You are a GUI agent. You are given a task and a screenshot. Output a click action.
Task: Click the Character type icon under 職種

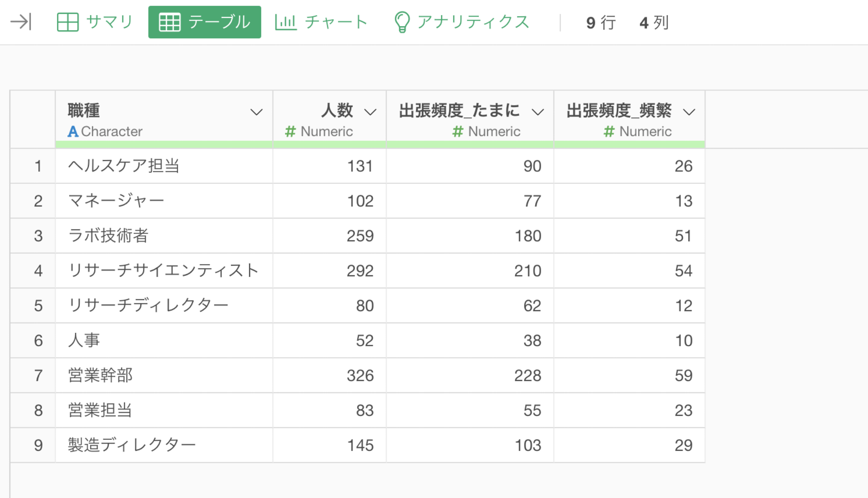(x=73, y=131)
